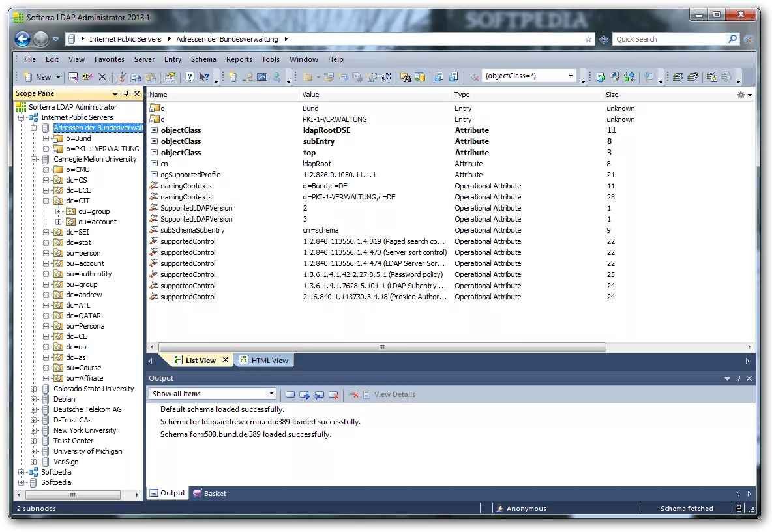The image size is (774, 532).
Task: Select the subSchemaSubentry attribute row
Action: click(450, 230)
